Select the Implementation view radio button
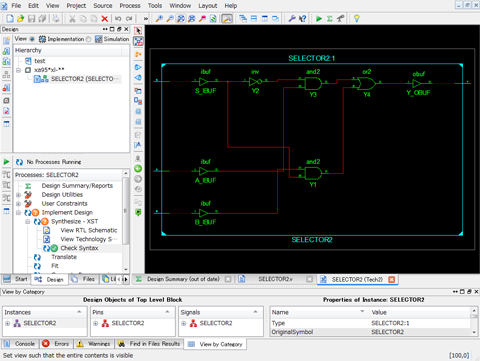The width and height of the screenshot is (480, 361). pyautogui.click(x=32, y=39)
